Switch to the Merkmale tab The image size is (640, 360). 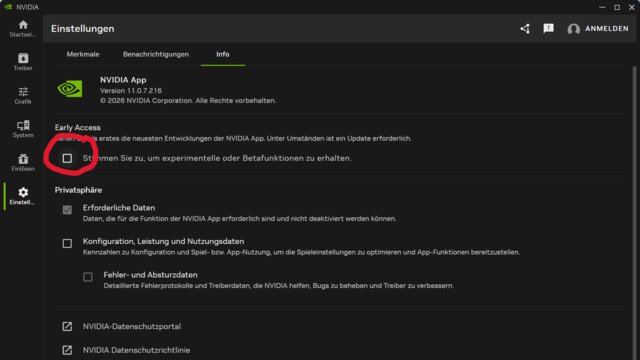[83, 54]
